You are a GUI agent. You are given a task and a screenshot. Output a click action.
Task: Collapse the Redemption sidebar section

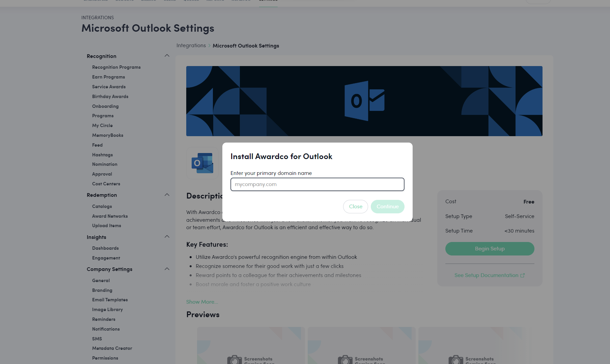point(167,195)
